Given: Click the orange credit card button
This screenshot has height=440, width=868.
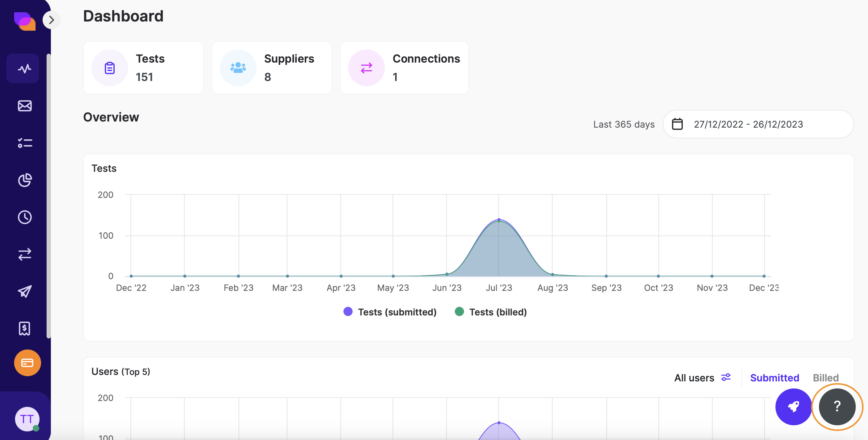Looking at the screenshot, I should [x=27, y=363].
